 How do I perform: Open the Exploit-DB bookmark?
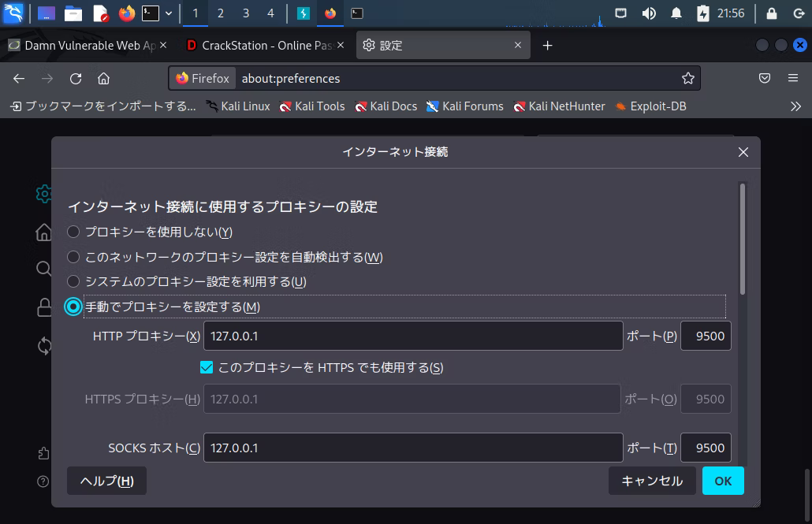click(x=650, y=106)
